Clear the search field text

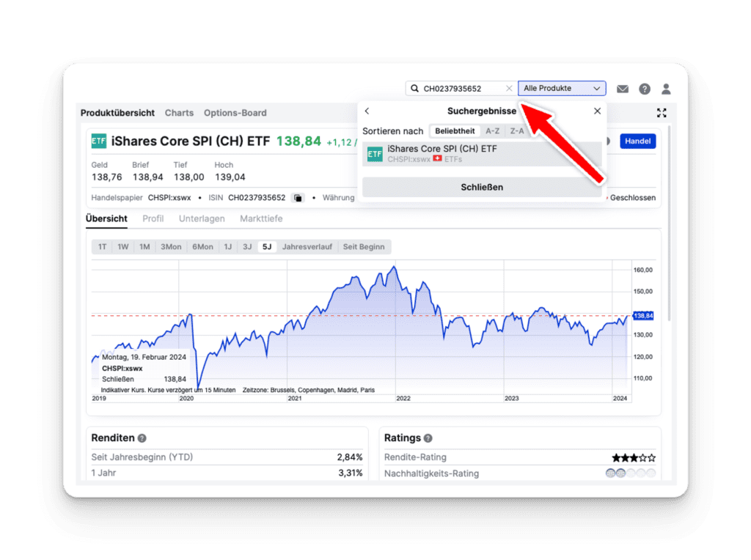[x=509, y=89]
